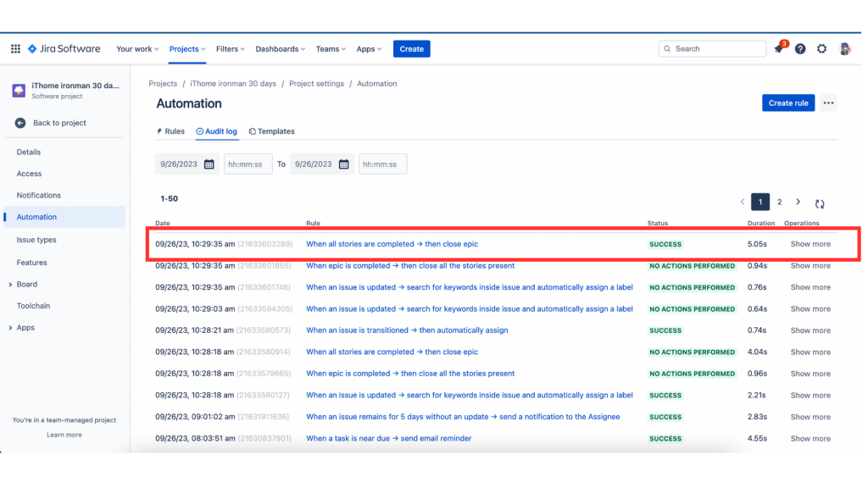Image resolution: width=868 pixels, height=488 pixels.
Task: Open the settings gear icon
Action: [821, 48]
